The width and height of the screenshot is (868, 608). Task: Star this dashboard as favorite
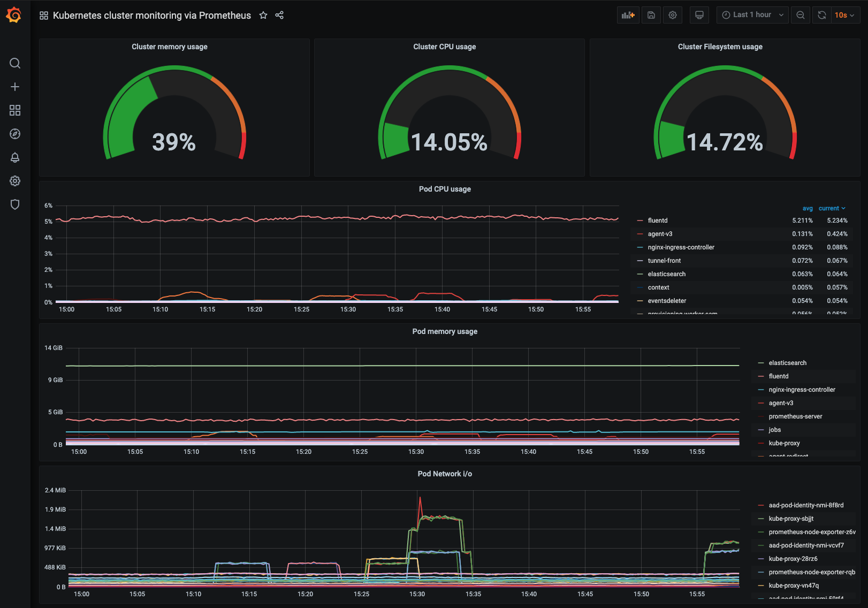click(263, 15)
